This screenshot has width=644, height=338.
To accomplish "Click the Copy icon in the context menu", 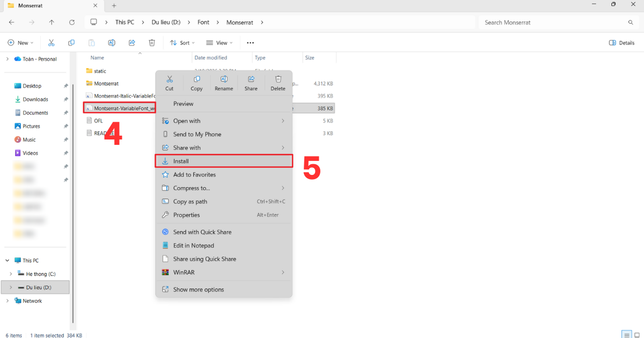I will point(196,79).
